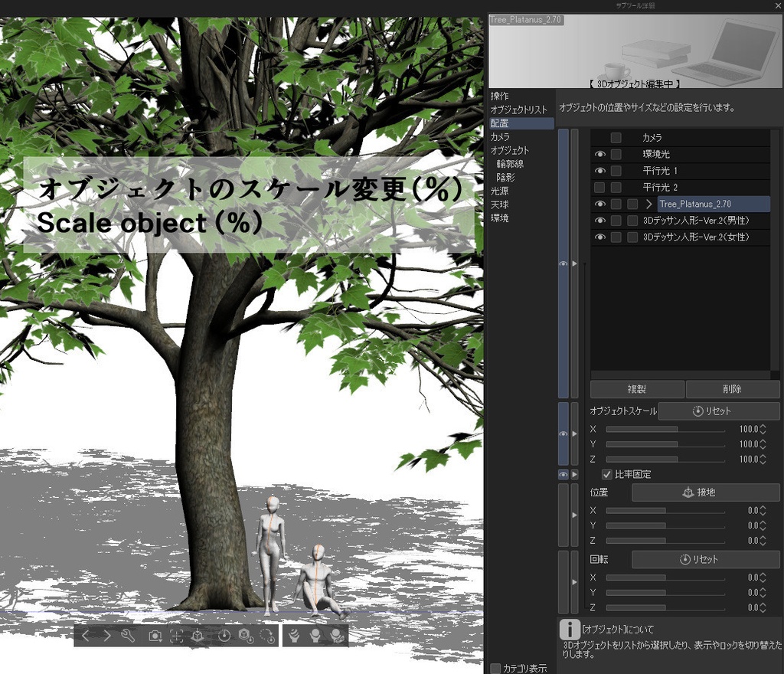
Task: Select the next camera angle arrow
Action: click(108, 636)
